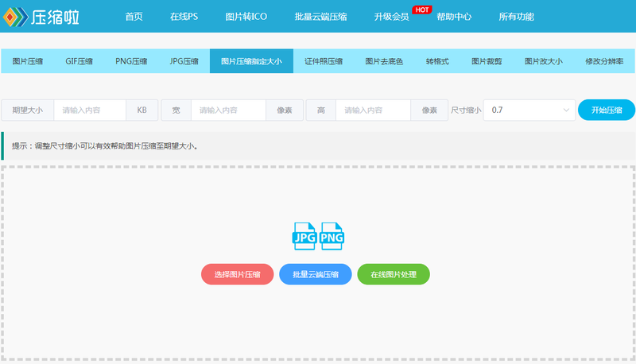The height and width of the screenshot is (364, 636).
Task: Switch to the 图片去底色 tab
Action: tap(384, 61)
